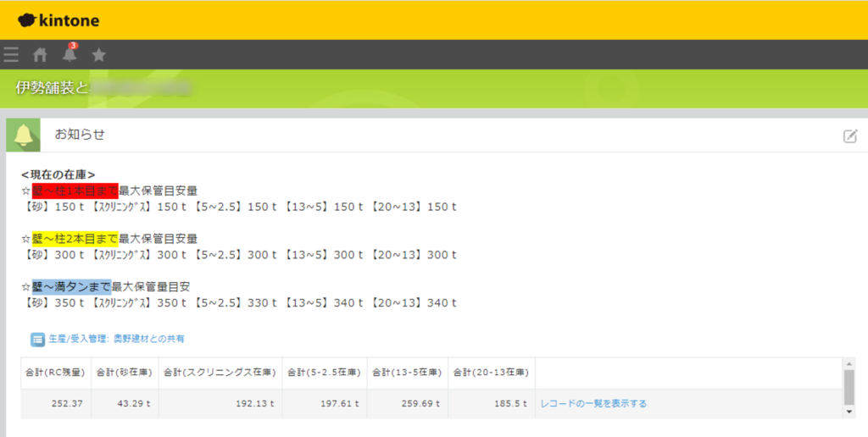This screenshot has height=437, width=868.
Task: Click the line starting 【砂】350 t
Action: (239, 303)
